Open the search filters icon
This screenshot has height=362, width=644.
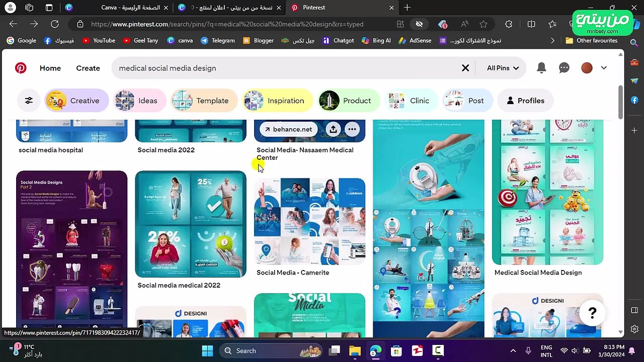29,101
